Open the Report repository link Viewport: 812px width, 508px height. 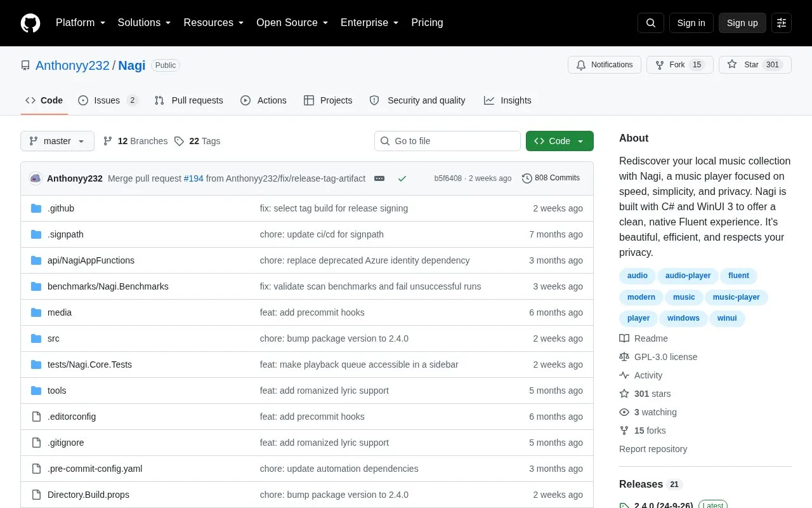point(653,449)
